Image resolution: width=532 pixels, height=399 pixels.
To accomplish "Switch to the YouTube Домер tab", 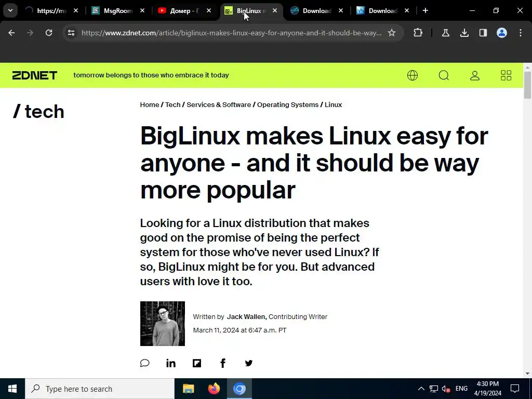I will (184, 10).
